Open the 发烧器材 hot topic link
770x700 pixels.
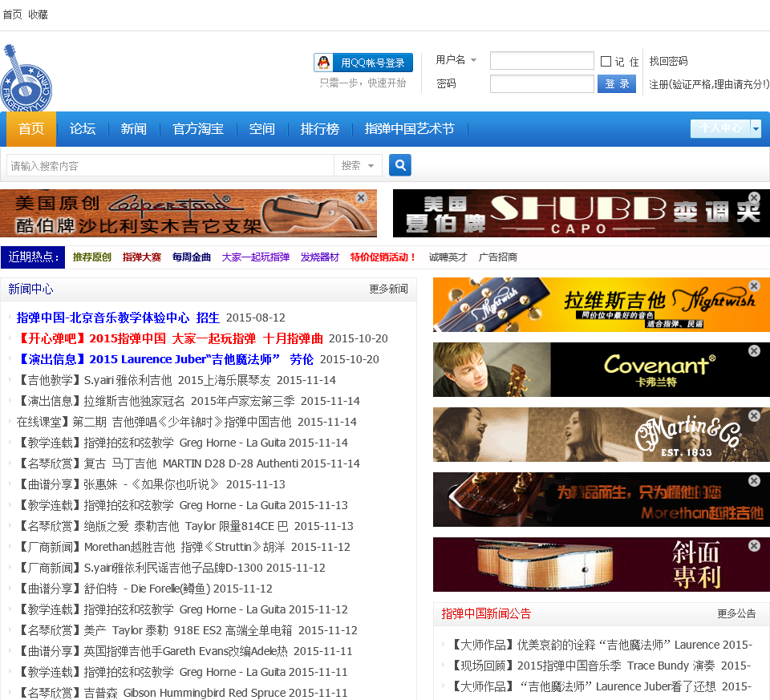320,257
